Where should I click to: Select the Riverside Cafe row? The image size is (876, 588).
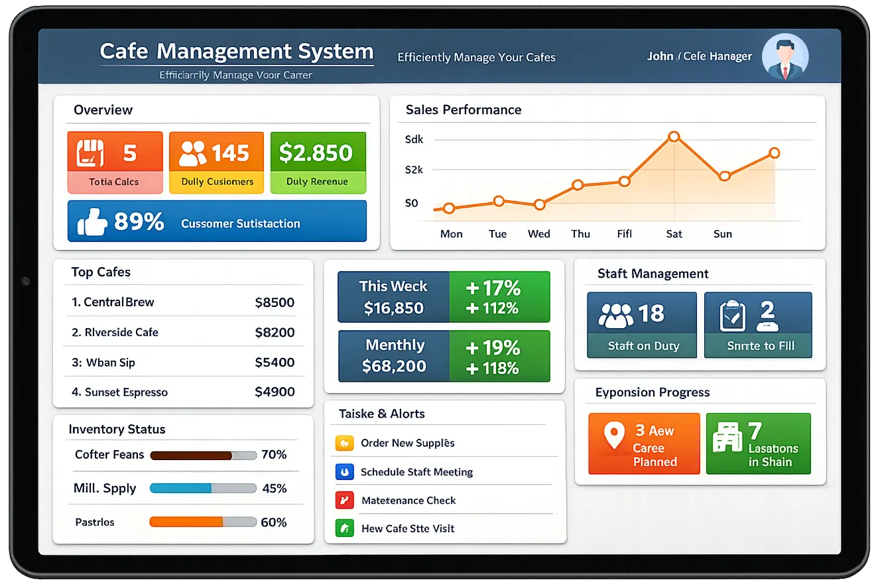184,332
